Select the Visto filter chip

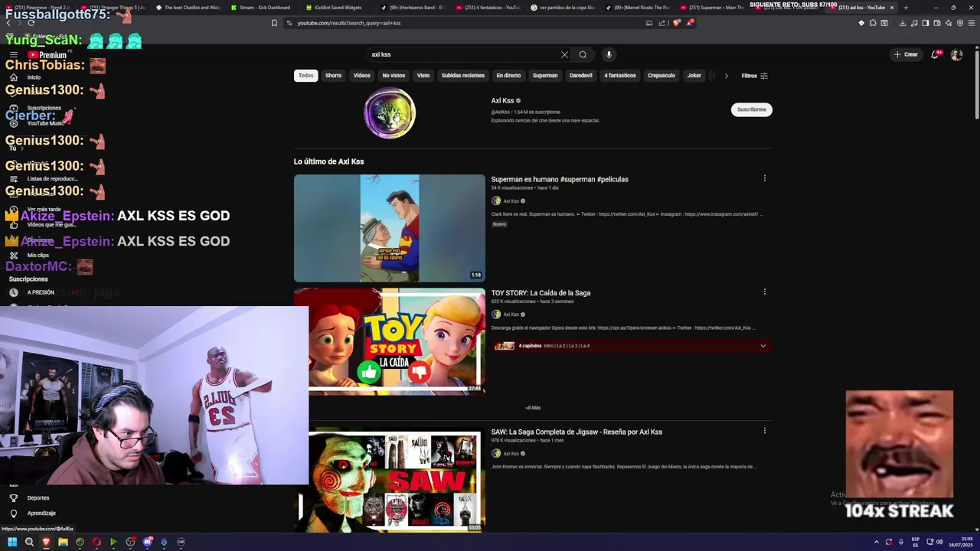(x=423, y=76)
